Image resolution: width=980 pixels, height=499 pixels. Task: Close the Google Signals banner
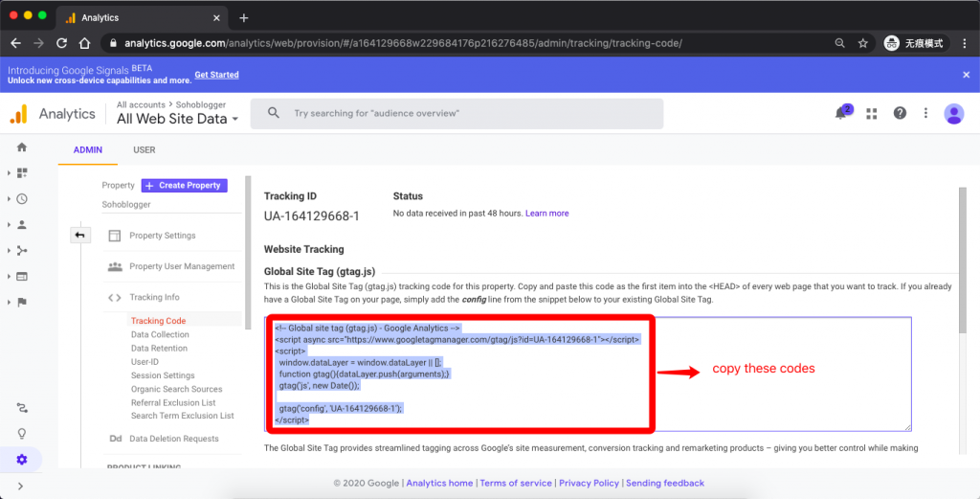pos(967,75)
